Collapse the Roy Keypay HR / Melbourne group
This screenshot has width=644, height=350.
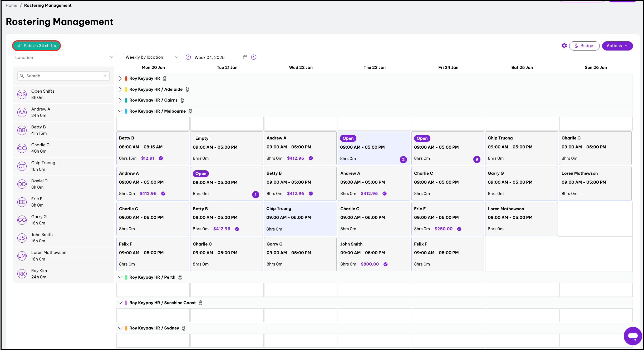coord(120,111)
